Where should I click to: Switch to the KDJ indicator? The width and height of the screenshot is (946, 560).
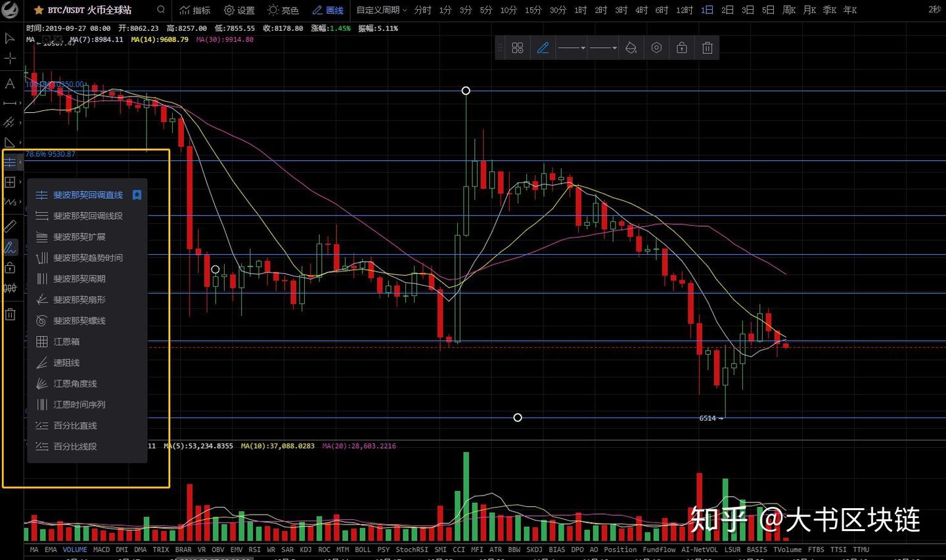[305, 550]
